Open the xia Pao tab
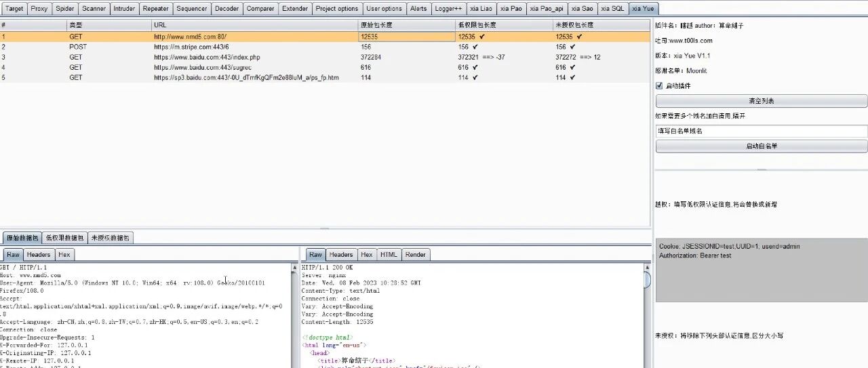Viewport: 868px width, 368px height. pos(511,9)
